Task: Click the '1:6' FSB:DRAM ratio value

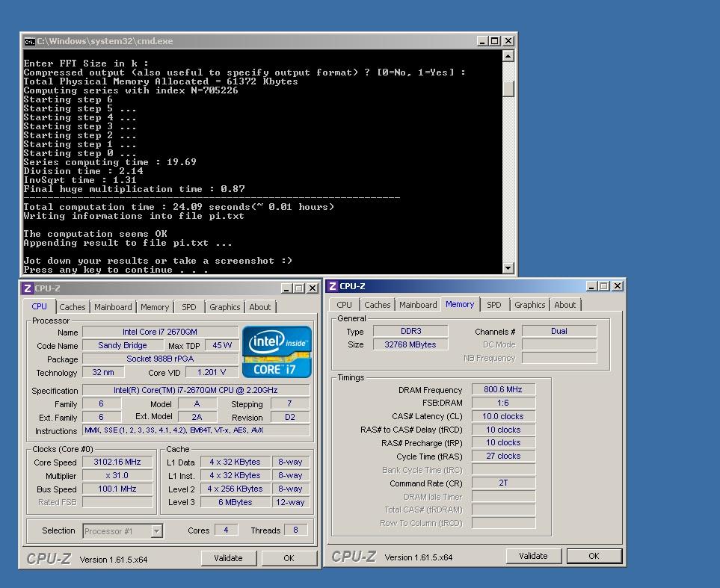Action: coord(503,403)
